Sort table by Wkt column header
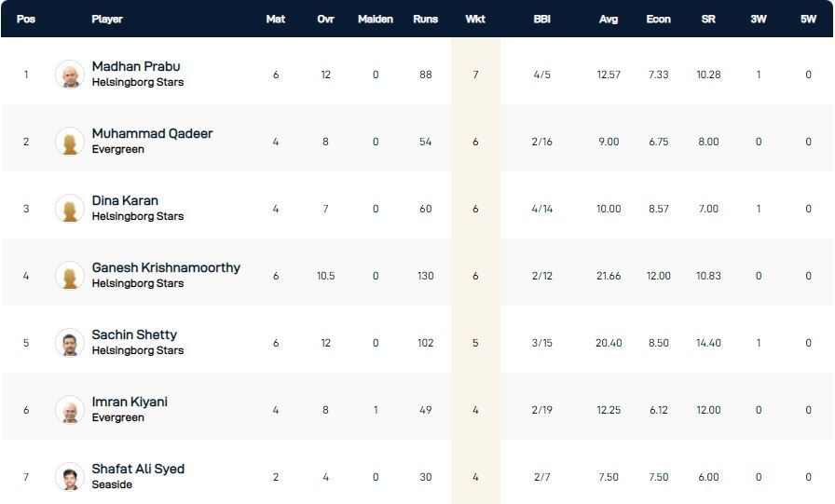Image resolution: width=835 pixels, height=504 pixels. [x=475, y=19]
